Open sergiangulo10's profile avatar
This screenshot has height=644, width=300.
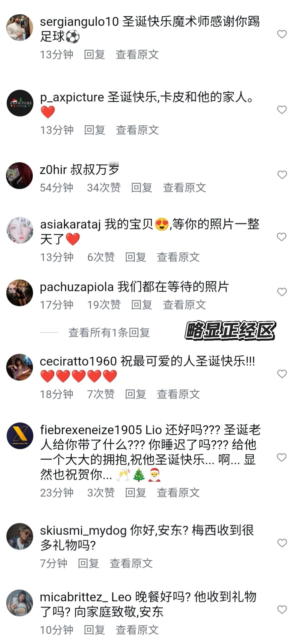(20, 27)
